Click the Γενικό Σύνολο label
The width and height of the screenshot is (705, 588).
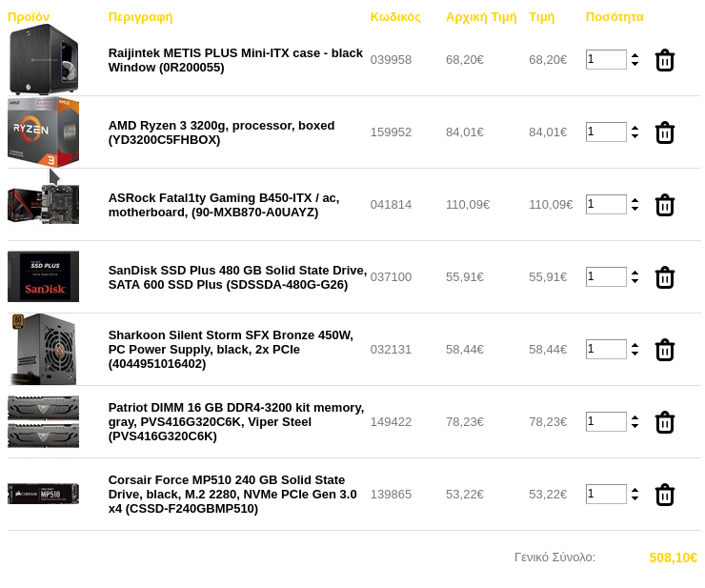tap(554, 558)
